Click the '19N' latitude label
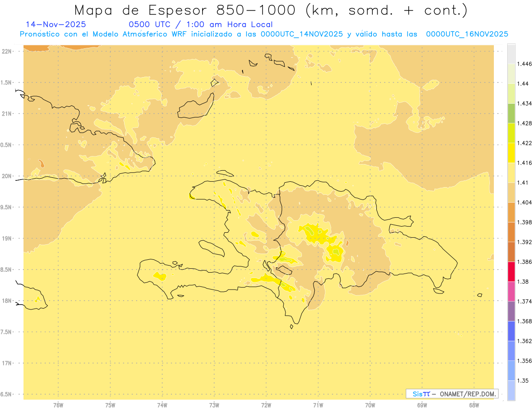 (7, 239)
